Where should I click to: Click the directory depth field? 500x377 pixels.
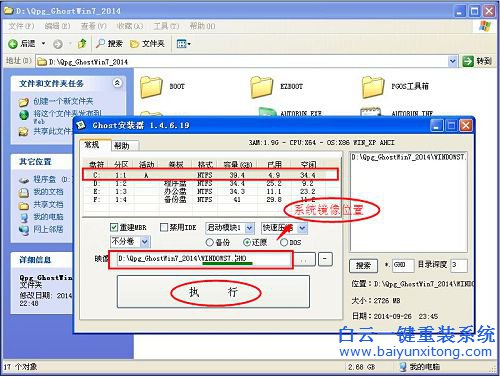click(x=459, y=265)
